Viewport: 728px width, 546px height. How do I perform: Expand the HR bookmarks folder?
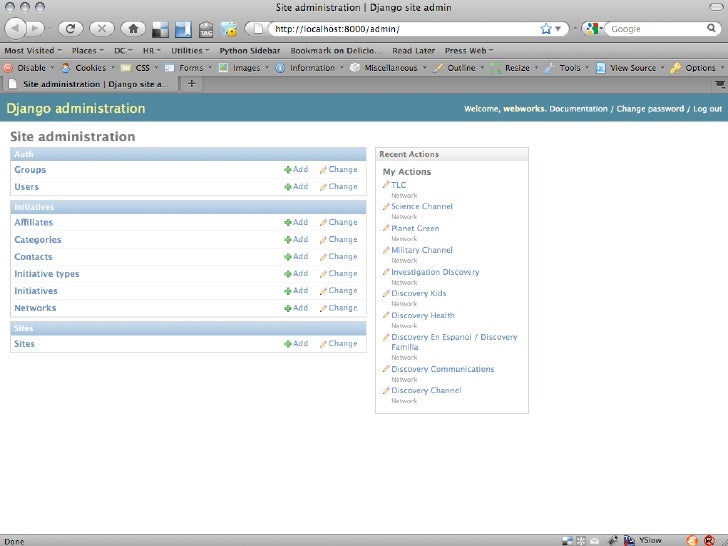tap(151, 51)
